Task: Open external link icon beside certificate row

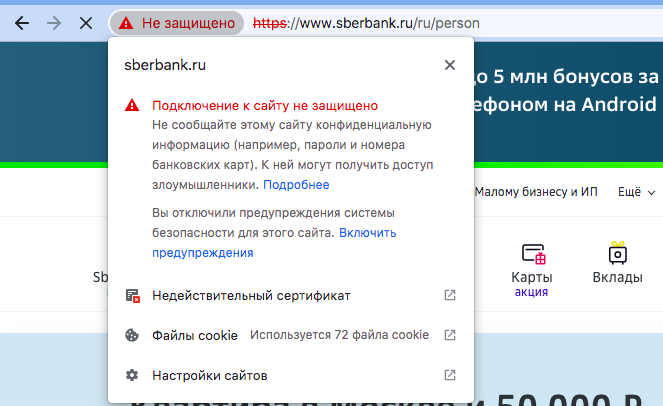Action: (x=450, y=295)
